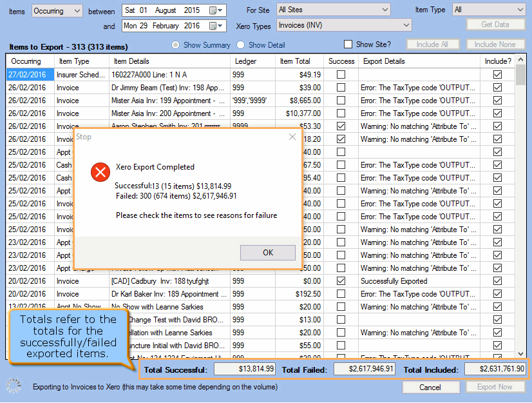Open calendar picker for the August 2015 date
This screenshot has width=532, height=403.
[216, 10]
